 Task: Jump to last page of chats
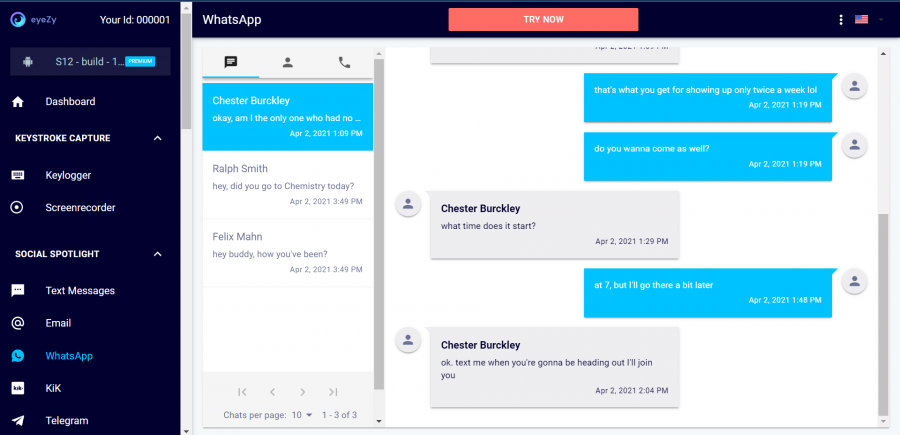[333, 392]
